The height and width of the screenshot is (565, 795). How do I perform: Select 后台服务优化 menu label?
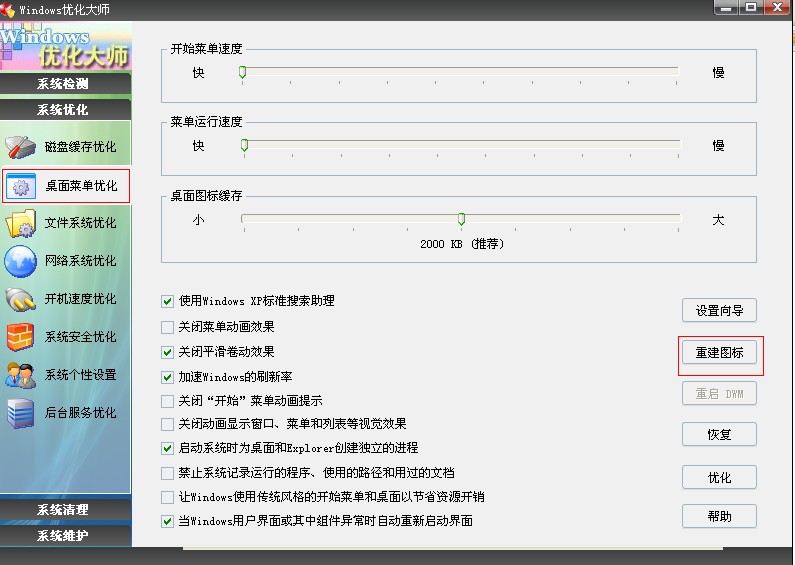[x=81, y=413]
